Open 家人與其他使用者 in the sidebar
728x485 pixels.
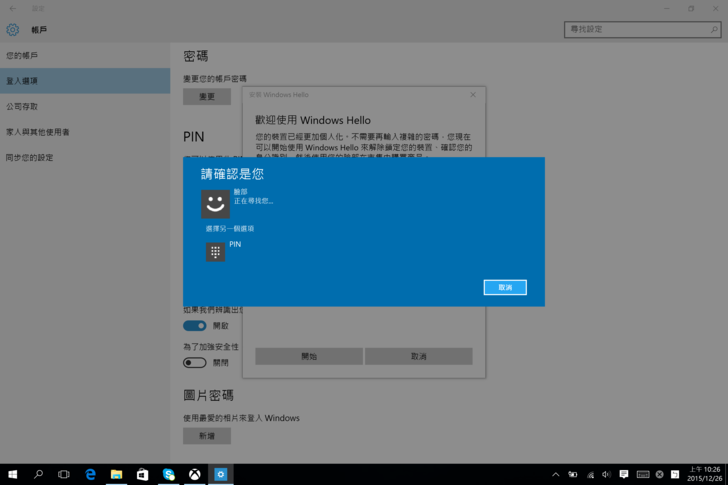(85, 132)
